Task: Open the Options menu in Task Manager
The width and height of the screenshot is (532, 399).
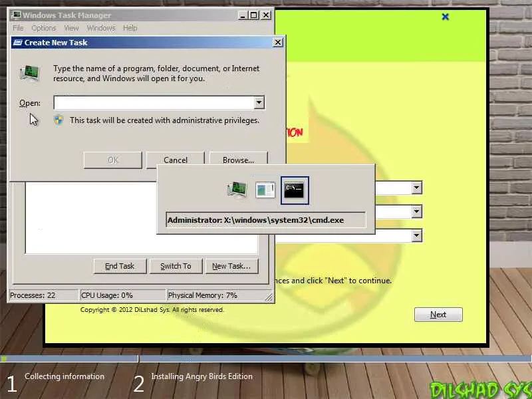Action: pos(44,28)
